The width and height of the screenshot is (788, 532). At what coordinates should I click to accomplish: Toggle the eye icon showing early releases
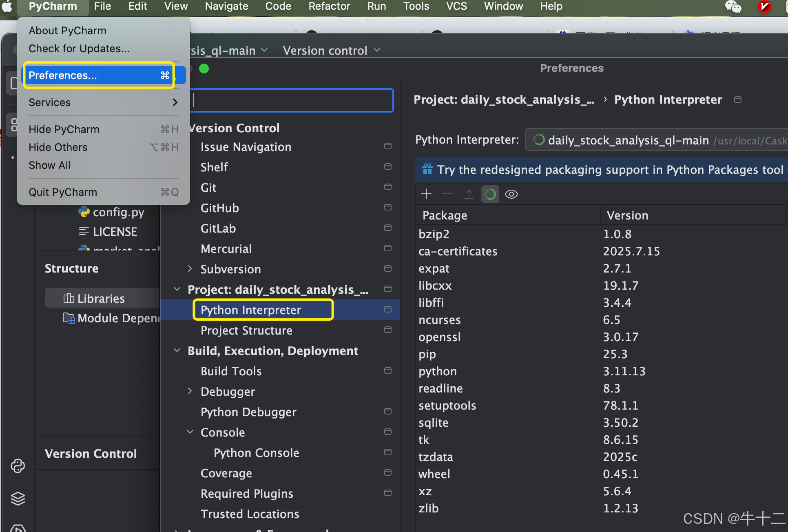[x=511, y=194]
